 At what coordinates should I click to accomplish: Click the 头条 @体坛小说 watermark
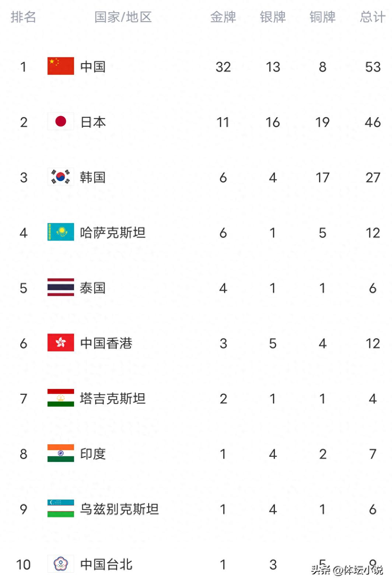tap(347, 570)
